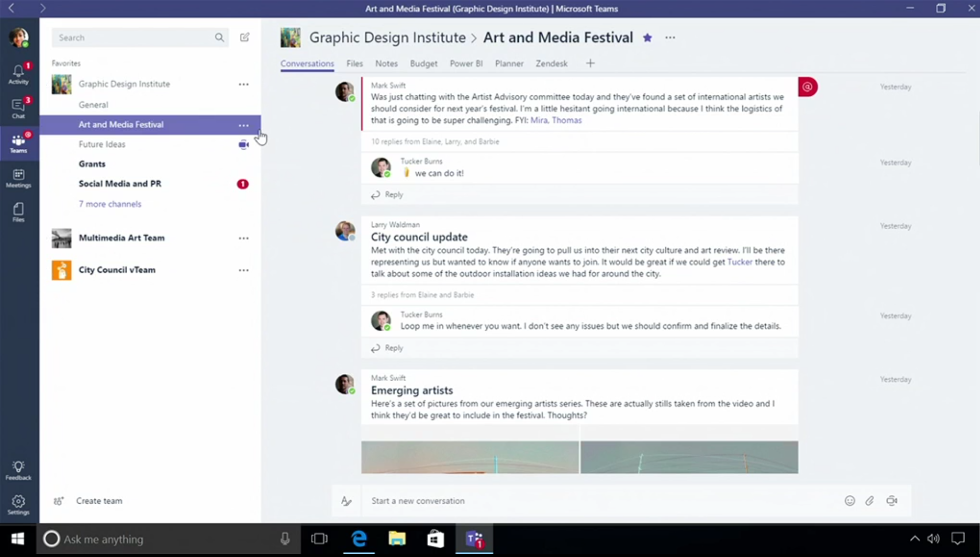This screenshot has height=557, width=980.
Task: Open more options for Graphic Design Institute team
Action: [x=243, y=84]
